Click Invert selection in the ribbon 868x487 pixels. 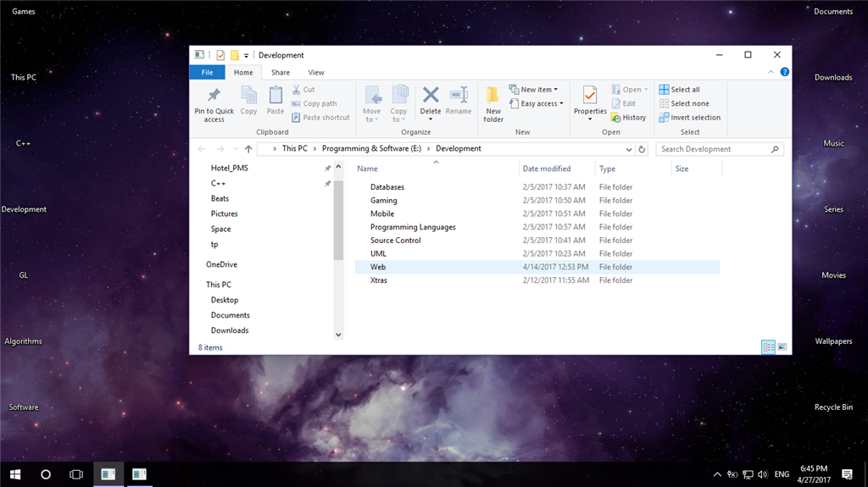click(690, 118)
